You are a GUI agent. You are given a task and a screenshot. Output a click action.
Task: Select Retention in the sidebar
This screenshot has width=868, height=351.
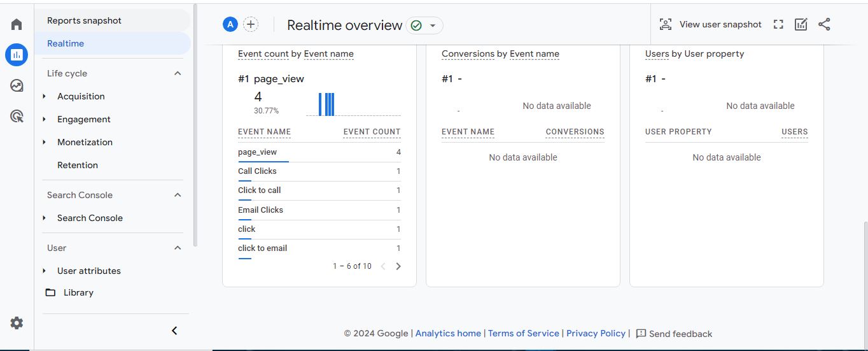coord(78,165)
